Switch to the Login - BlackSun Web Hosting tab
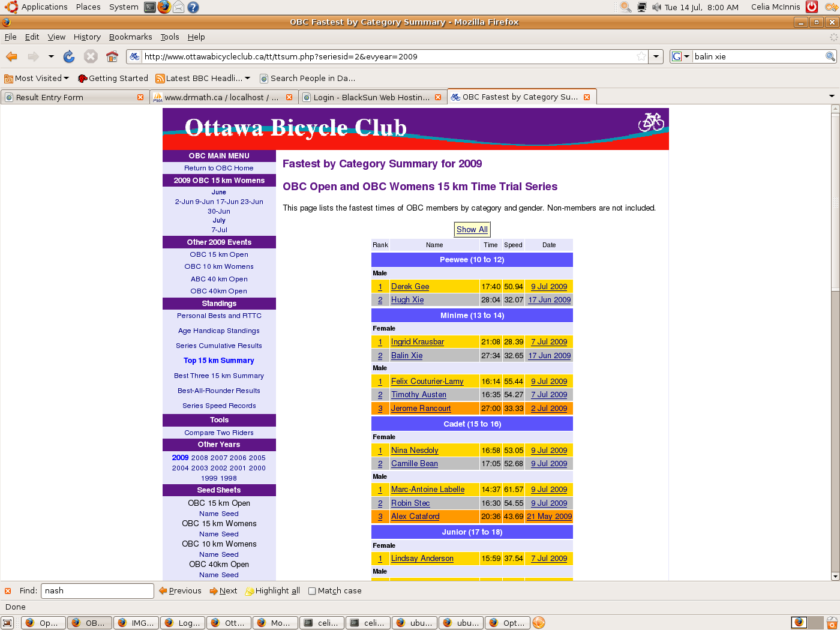Viewport: 840px width, 630px height. point(371,97)
